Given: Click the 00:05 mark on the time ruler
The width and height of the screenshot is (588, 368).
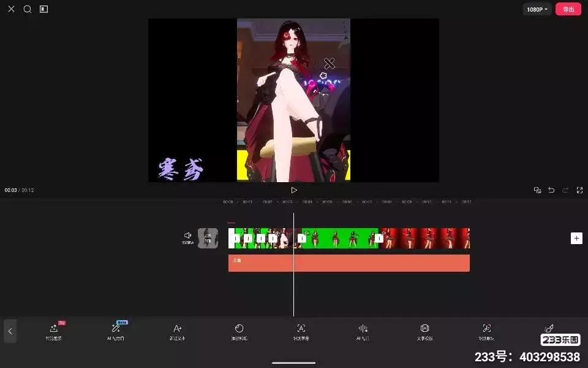Looking at the screenshot, I should [327, 202].
